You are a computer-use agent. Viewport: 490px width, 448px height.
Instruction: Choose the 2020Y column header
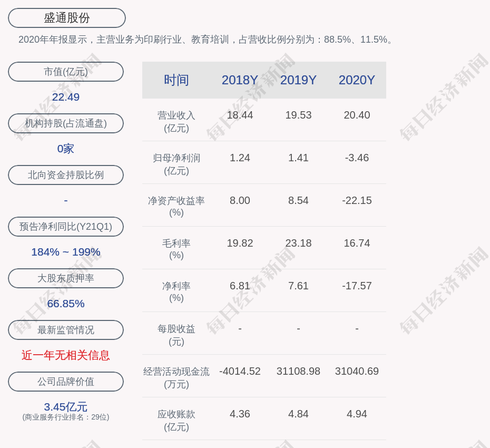coord(357,80)
